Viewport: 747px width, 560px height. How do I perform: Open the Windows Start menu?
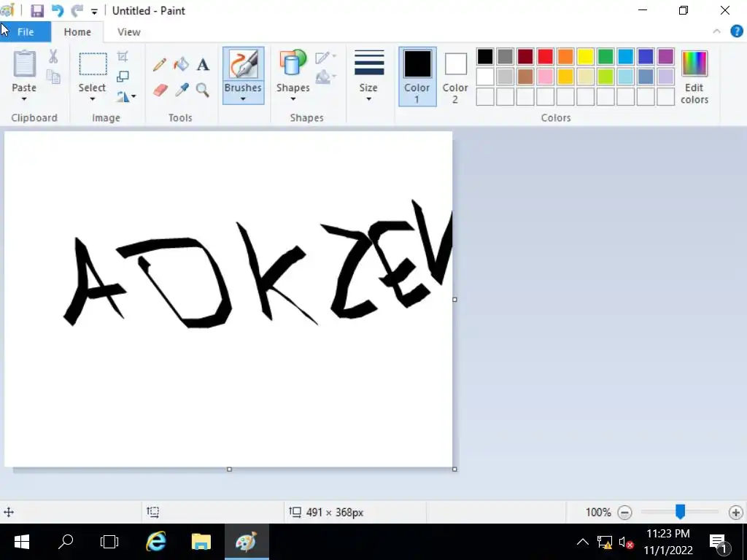coord(22,542)
